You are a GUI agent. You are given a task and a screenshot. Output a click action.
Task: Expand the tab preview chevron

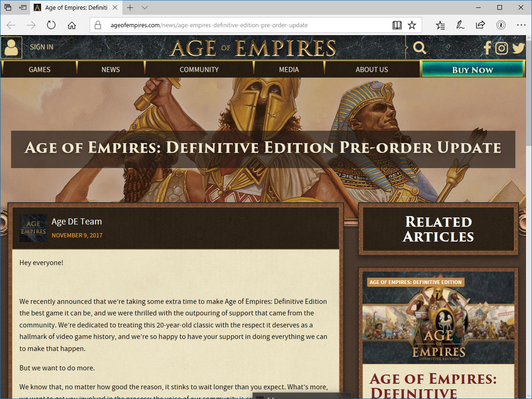click(x=145, y=7)
